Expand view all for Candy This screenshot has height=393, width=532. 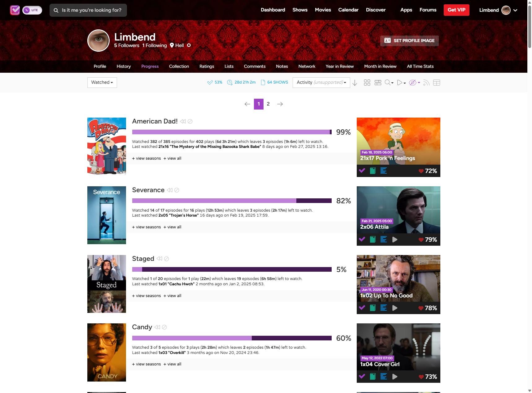172,364
